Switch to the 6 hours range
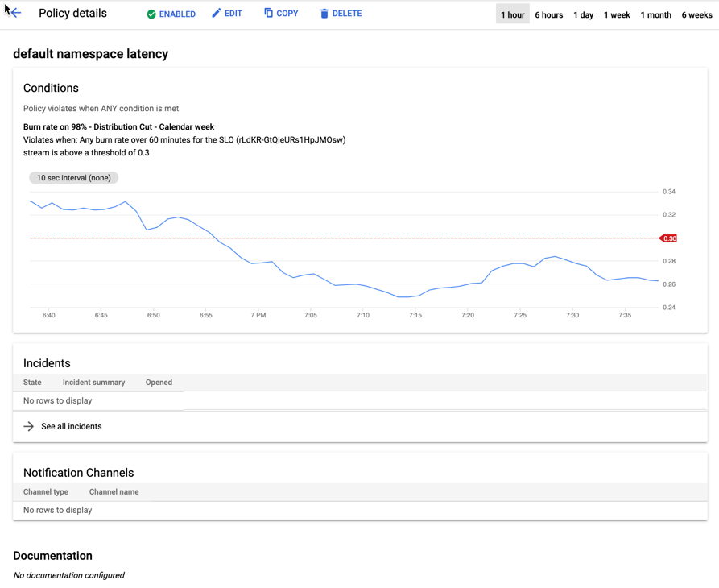 pyautogui.click(x=548, y=14)
